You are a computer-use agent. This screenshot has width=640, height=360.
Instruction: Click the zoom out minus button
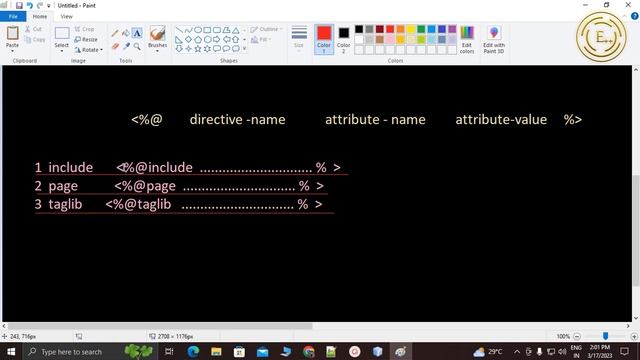coord(577,336)
